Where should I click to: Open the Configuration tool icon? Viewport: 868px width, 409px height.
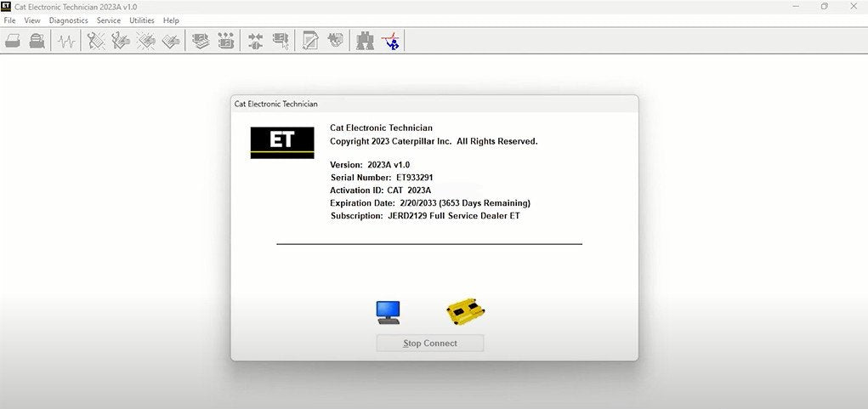pyautogui.click(x=226, y=41)
